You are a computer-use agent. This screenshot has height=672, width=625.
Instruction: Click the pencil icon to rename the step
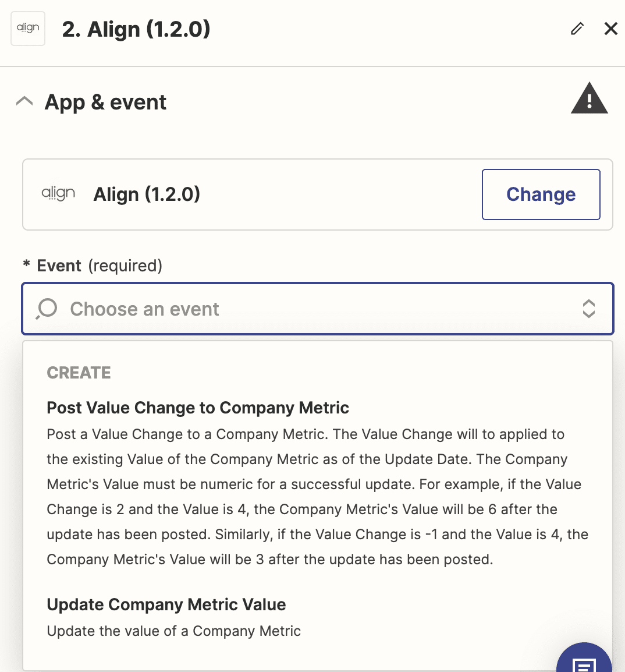click(x=577, y=29)
